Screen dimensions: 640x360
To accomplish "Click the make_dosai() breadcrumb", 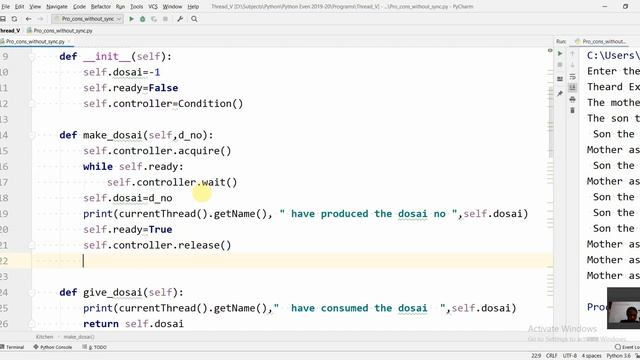I will coord(79,337).
